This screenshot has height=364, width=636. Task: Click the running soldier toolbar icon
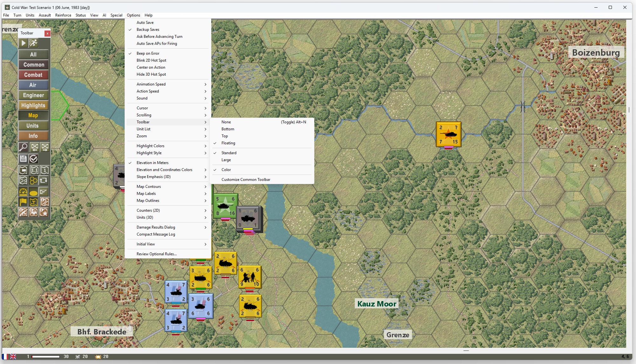(x=33, y=43)
